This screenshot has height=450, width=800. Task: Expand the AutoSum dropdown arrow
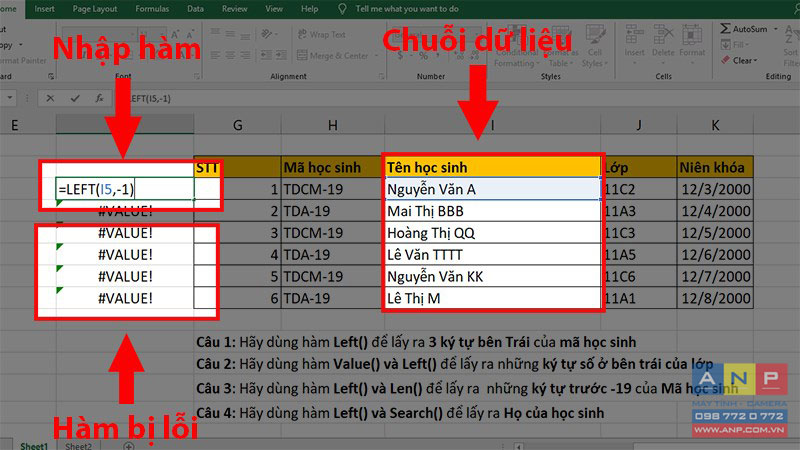pyautogui.click(x=776, y=29)
